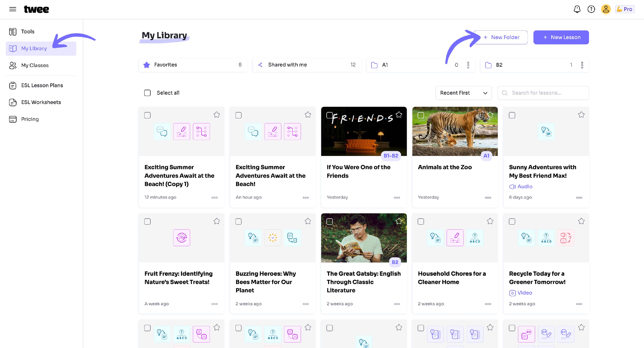Open more options on Beach! (Copy 1) card

pos(214,198)
